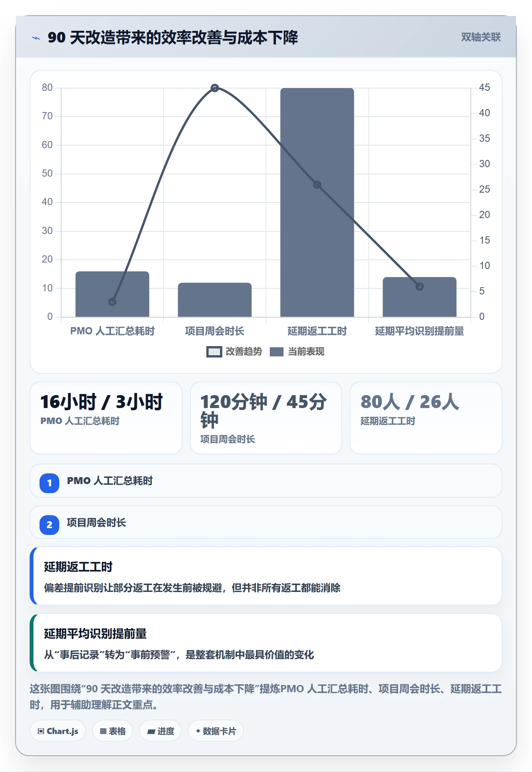Select the PMO 人工汇总耗时 list row
The image size is (532, 772).
[266, 481]
